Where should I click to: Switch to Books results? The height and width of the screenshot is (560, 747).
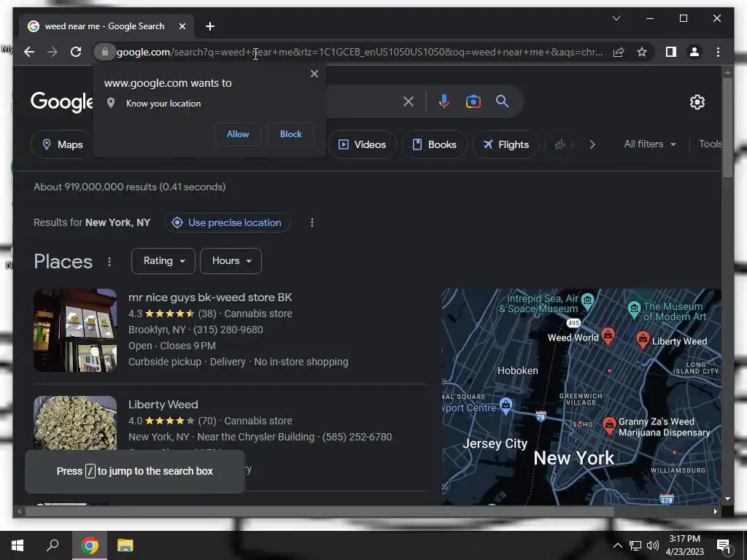pos(434,144)
